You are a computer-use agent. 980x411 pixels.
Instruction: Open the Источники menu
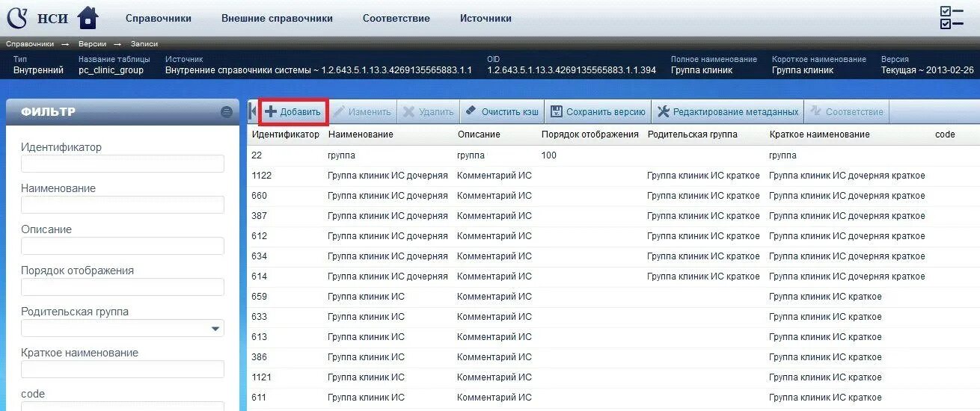coord(486,18)
